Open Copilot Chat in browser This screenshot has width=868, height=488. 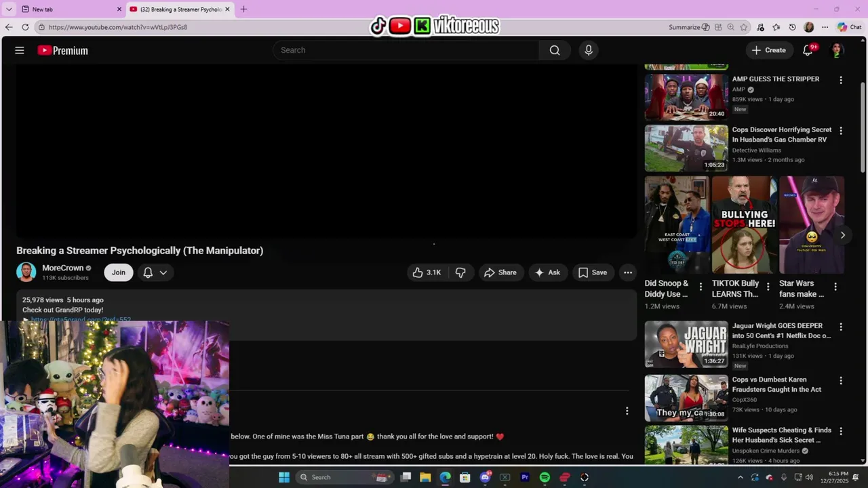coord(849,27)
